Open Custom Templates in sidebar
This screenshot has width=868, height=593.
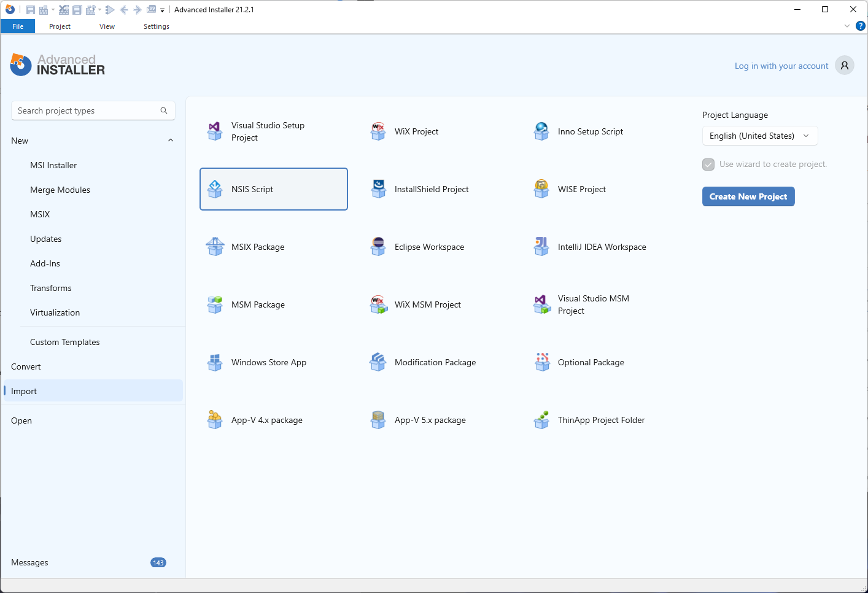pyautogui.click(x=65, y=342)
